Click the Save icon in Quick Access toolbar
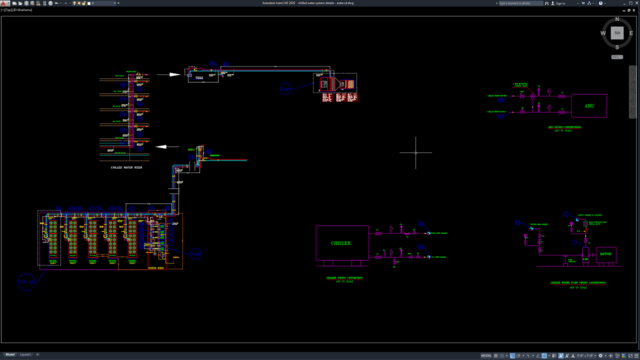 (x=27, y=3)
